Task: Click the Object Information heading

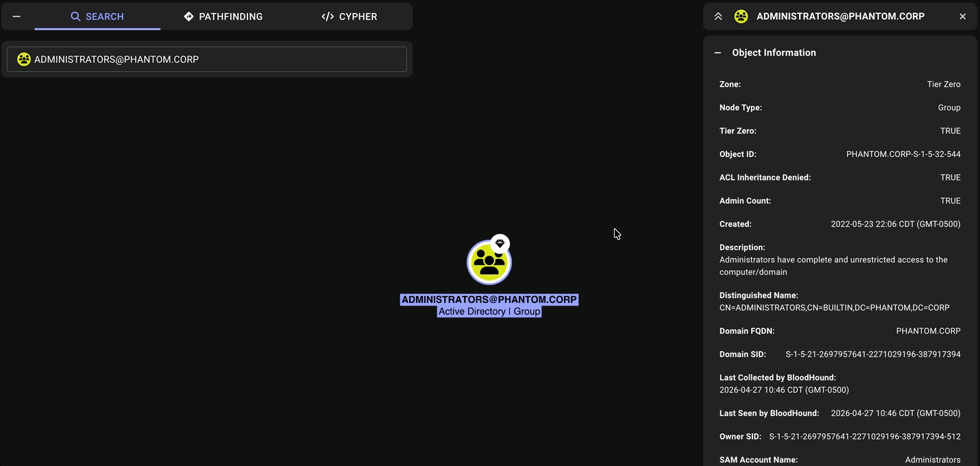Action: (x=774, y=53)
